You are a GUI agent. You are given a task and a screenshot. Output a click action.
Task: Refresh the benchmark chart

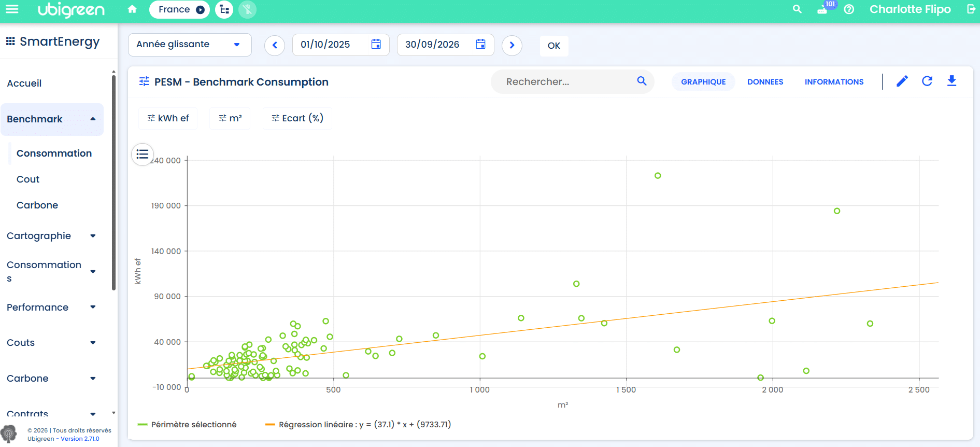tap(927, 81)
